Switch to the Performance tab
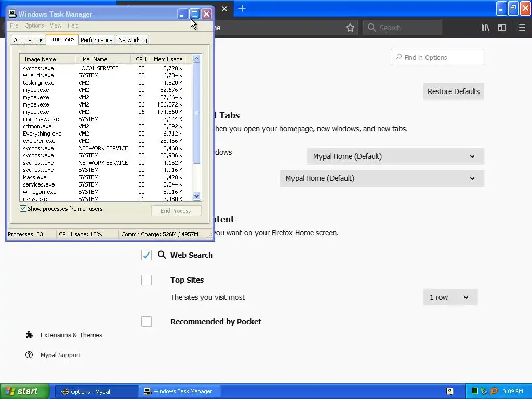 pyautogui.click(x=96, y=40)
